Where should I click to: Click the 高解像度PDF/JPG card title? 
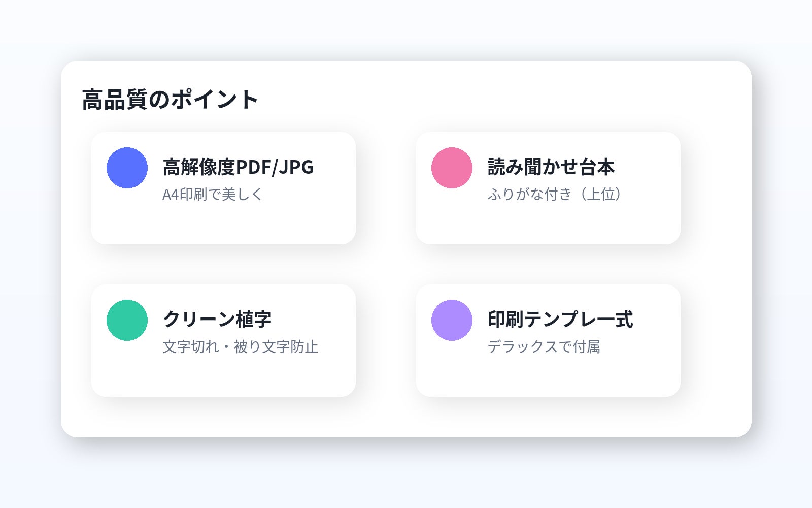point(238,167)
